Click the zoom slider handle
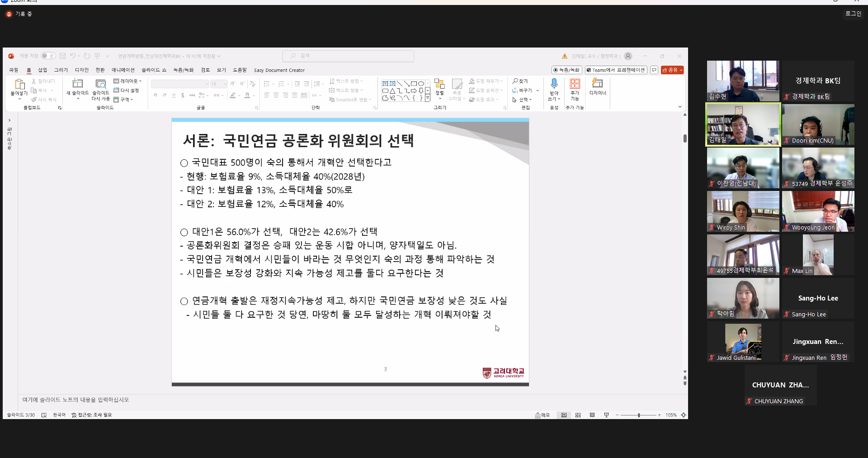The image size is (868, 458). tap(639, 415)
